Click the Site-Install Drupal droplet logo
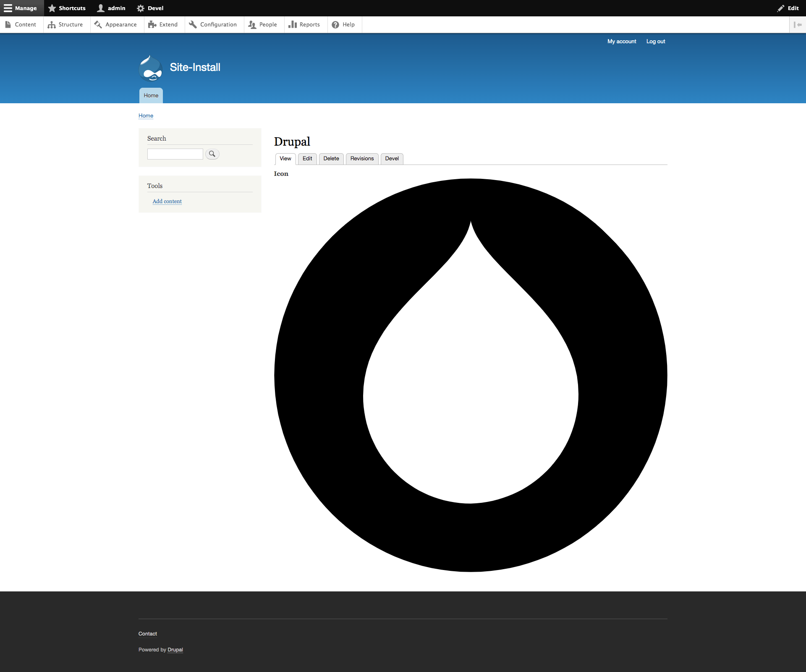The width and height of the screenshot is (806, 672). point(150,68)
